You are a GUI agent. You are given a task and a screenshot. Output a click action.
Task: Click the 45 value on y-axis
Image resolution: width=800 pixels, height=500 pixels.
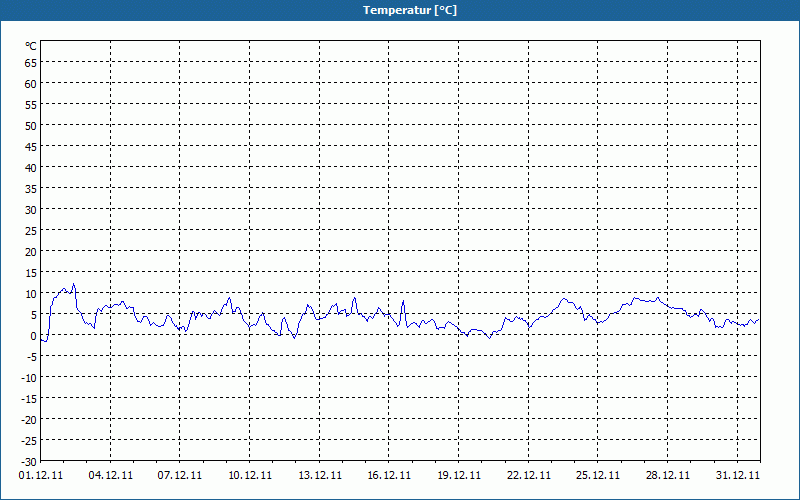click(x=31, y=147)
